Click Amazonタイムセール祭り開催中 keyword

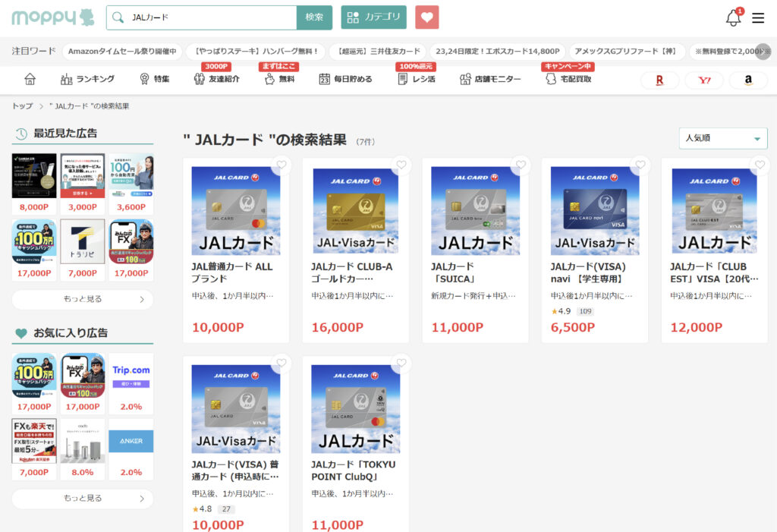122,51
